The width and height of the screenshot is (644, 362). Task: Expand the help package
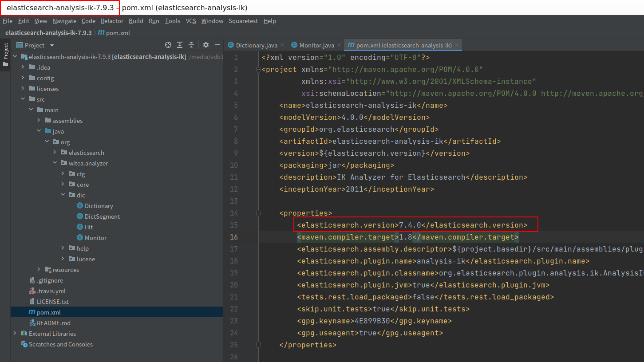(x=63, y=248)
